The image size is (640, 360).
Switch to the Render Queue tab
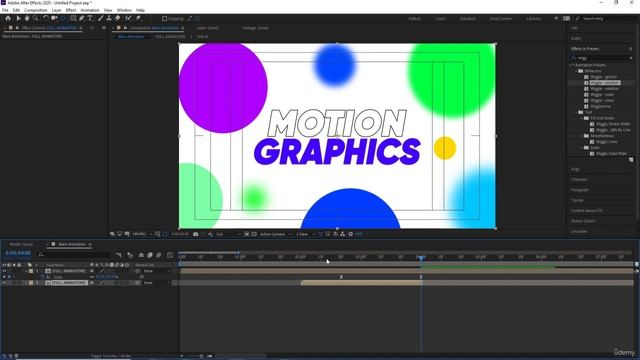[x=21, y=244]
